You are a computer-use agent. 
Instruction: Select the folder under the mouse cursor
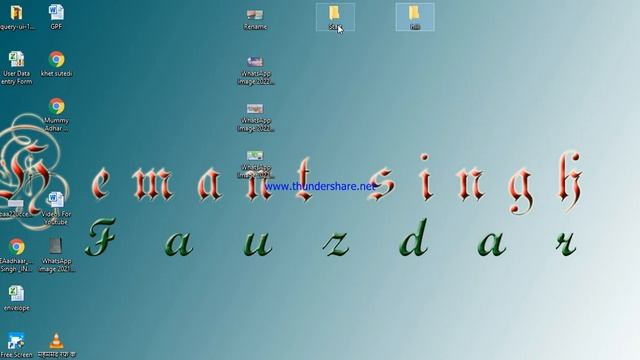[335, 17]
